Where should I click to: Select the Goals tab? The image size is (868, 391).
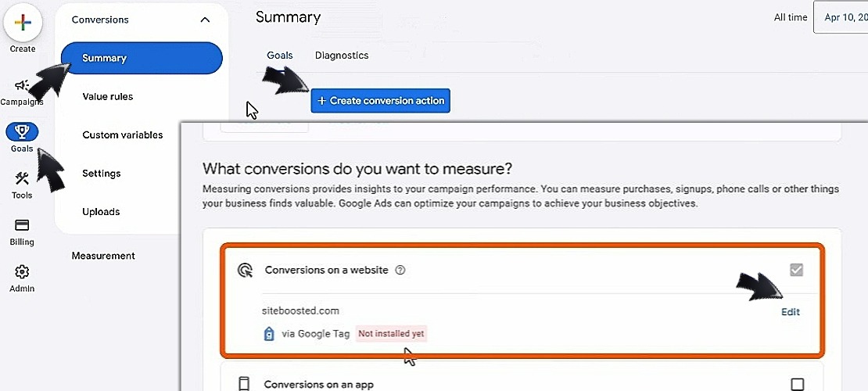[279, 56]
